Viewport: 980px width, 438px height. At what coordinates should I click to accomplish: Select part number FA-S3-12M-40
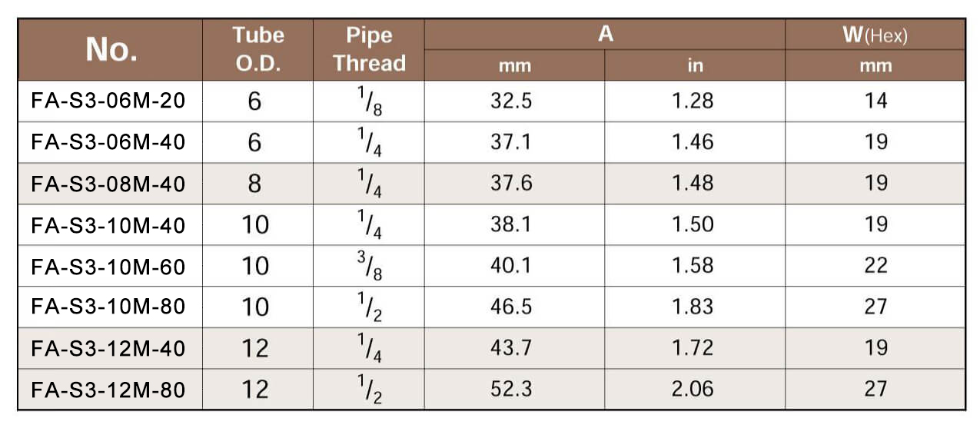click(108, 348)
